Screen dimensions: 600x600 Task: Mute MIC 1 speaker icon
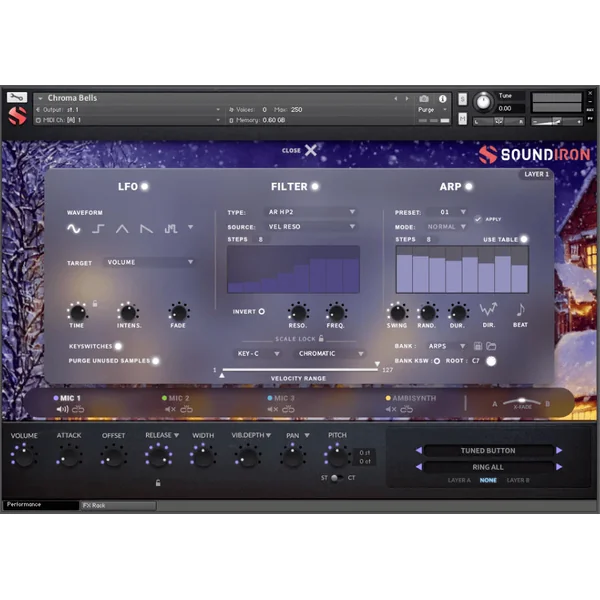62,409
